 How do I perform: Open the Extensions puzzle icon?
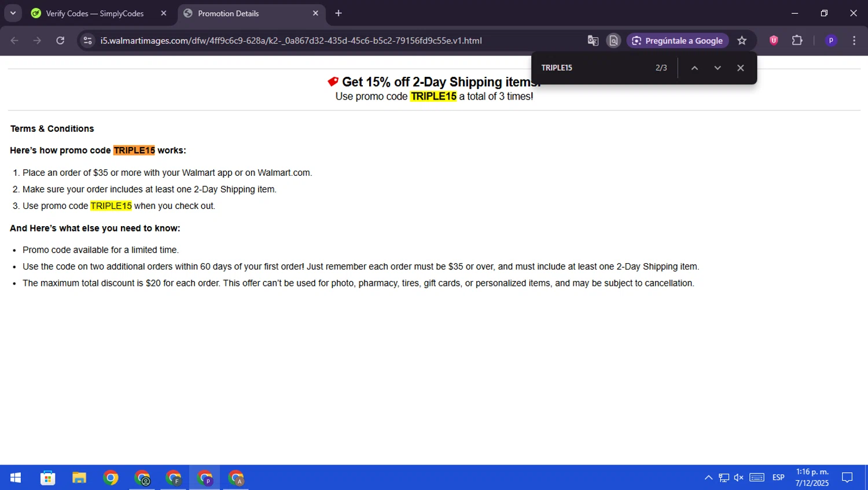pyautogui.click(x=797, y=40)
